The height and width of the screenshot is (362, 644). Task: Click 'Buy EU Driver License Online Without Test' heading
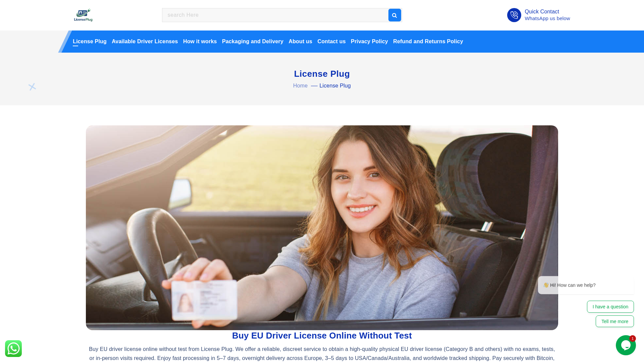(x=322, y=336)
